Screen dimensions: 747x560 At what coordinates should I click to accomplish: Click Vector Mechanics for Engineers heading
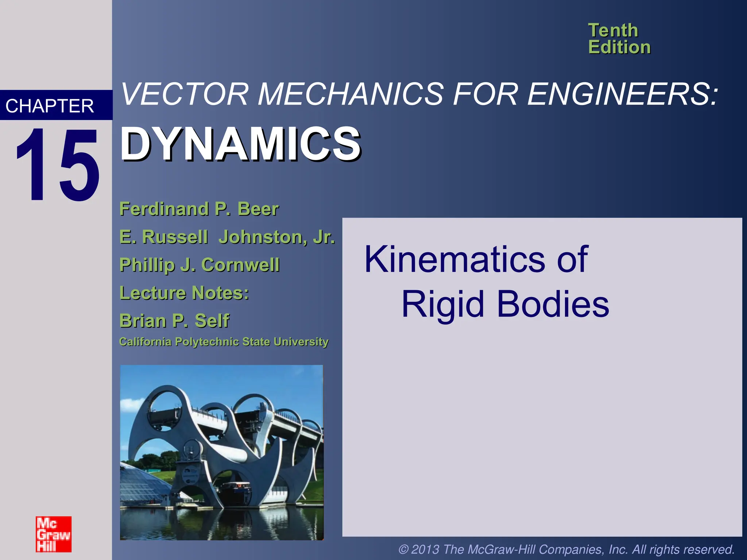pos(419,94)
